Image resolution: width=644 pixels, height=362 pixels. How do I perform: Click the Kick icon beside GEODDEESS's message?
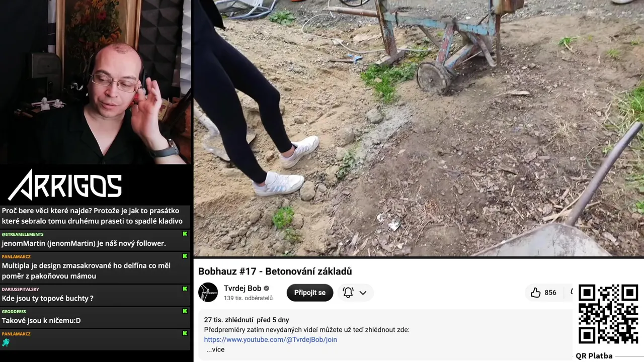point(185,311)
